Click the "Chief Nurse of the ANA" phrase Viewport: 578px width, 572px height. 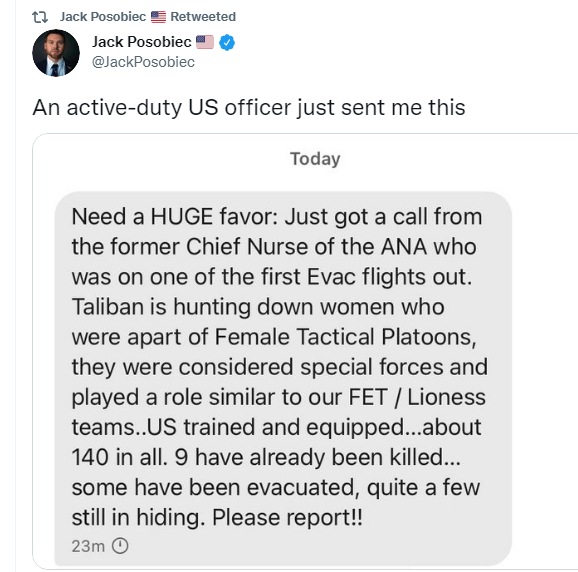click(307, 246)
